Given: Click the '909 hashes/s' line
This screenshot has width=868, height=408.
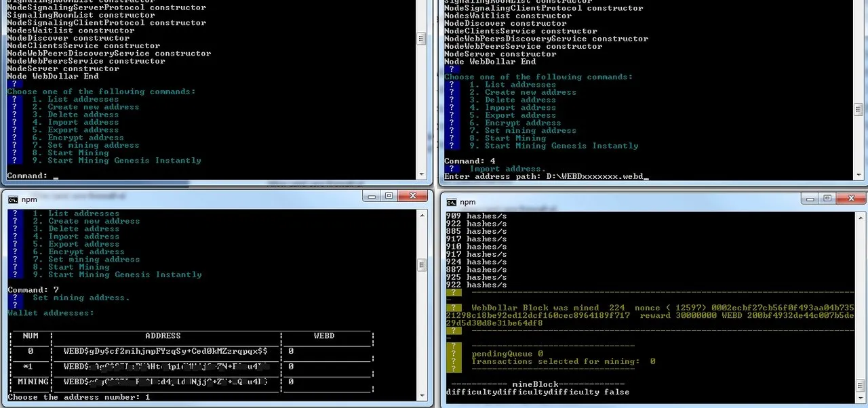Looking at the screenshot, I should 476,216.
